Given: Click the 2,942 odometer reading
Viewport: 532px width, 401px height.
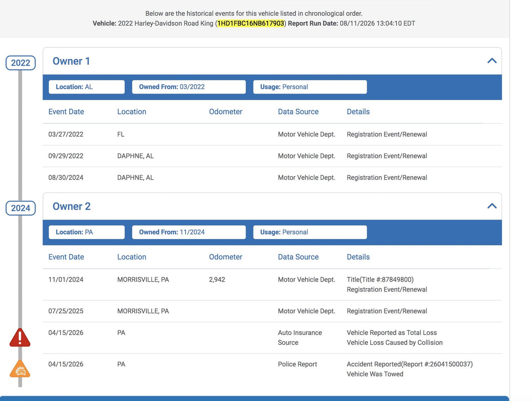Looking at the screenshot, I should [x=217, y=279].
